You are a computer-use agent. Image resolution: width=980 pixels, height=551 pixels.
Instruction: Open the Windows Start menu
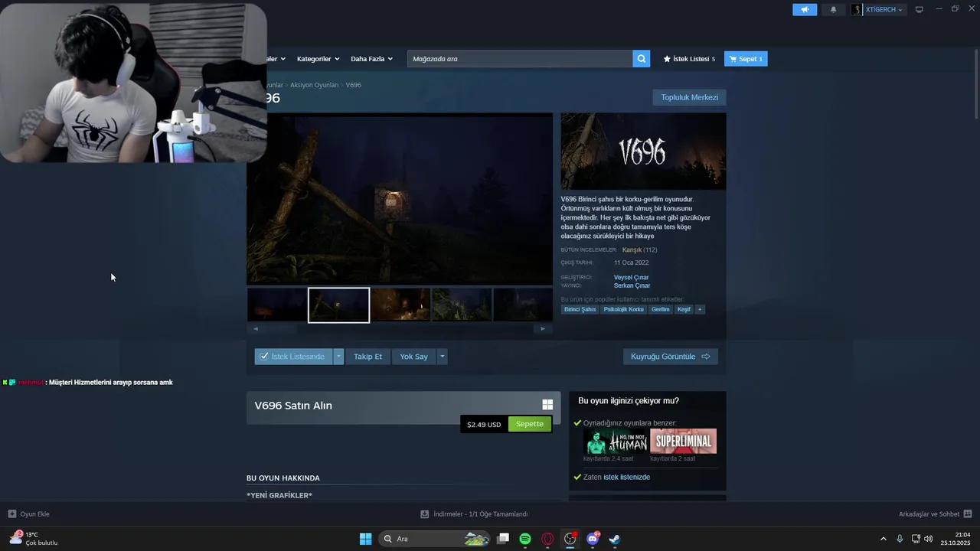click(x=366, y=539)
